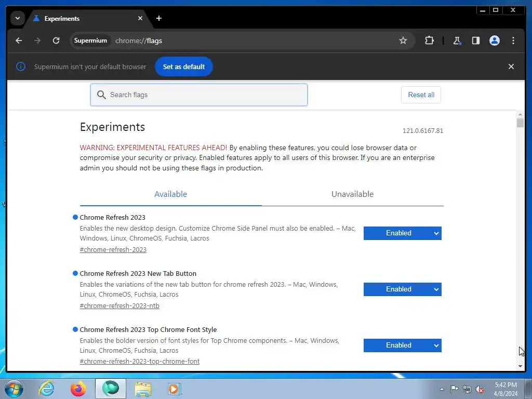Open Top Chrome Font Style Enabled dropdown
The width and height of the screenshot is (532, 399).
point(403,345)
